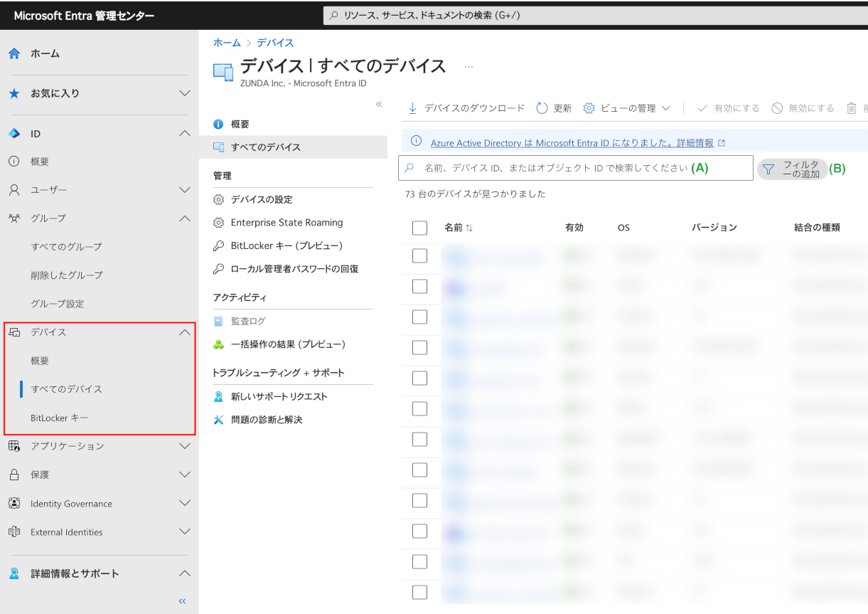Click the Identity Governance icon

pos(14,503)
